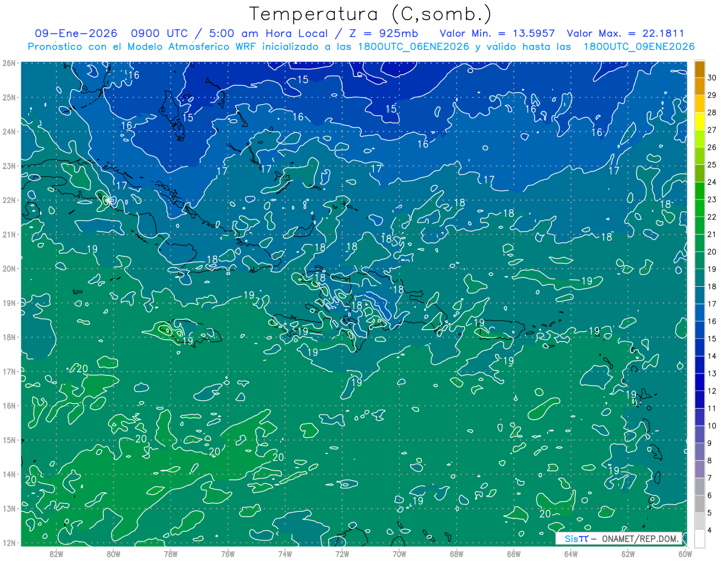This screenshot has height=562, width=728.
Task: Click the '5:00 am Hora Local' text
Action: [269, 33]
